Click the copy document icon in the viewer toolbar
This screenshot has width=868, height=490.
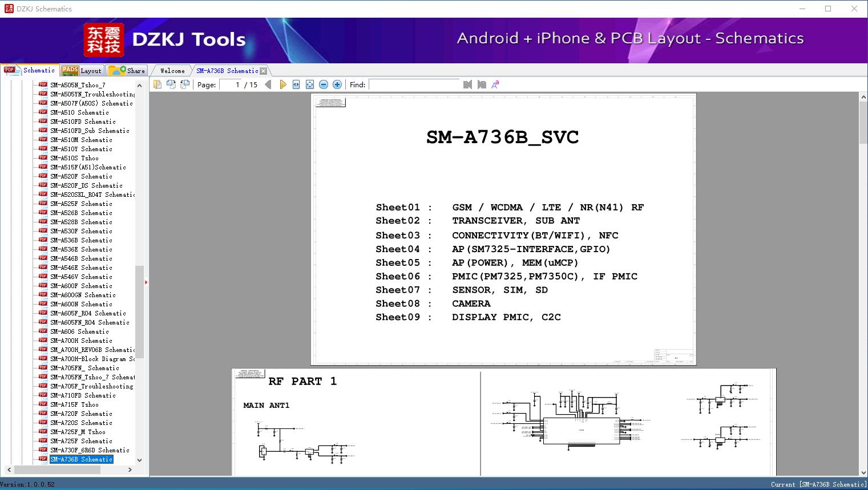pyautogui.click(x=157, y=84)
